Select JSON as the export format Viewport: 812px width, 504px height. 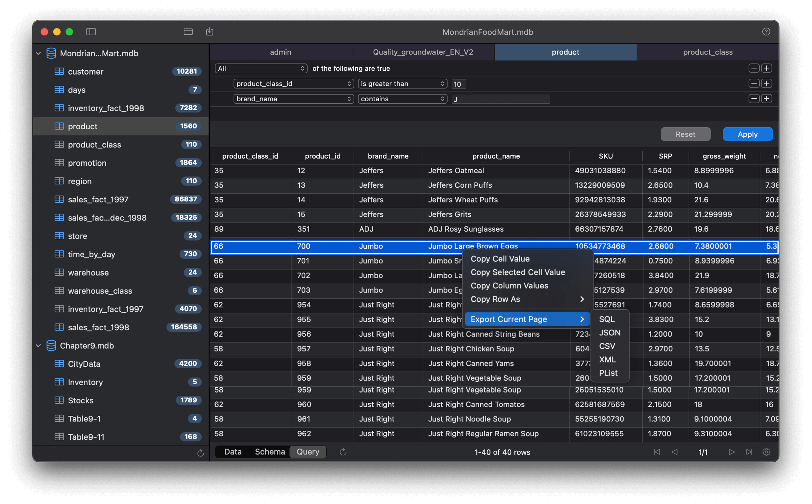click(x=610, y=332)
